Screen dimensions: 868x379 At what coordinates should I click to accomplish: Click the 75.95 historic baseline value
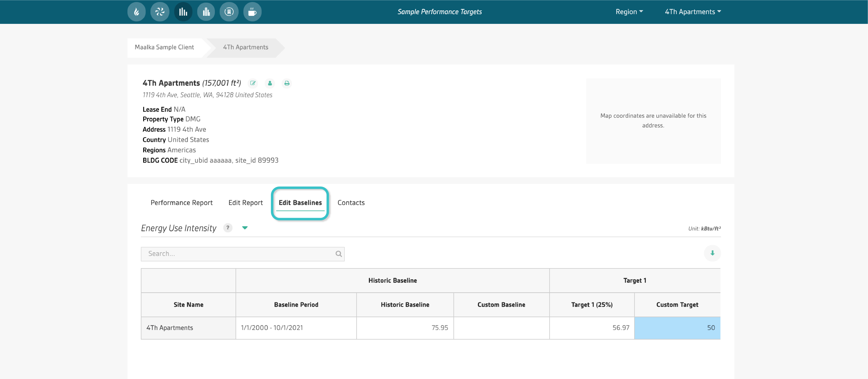click(x=440, y=328)
